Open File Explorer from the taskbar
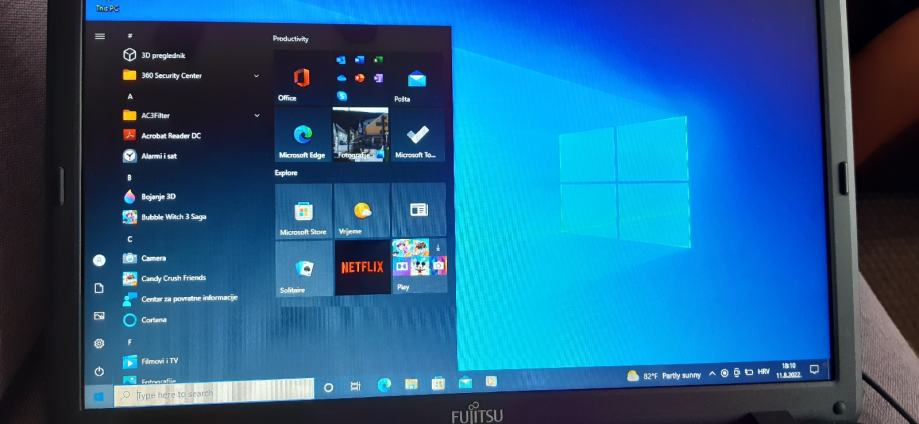Viewport: 919px width, 424px height. click(x=411, y=384)
